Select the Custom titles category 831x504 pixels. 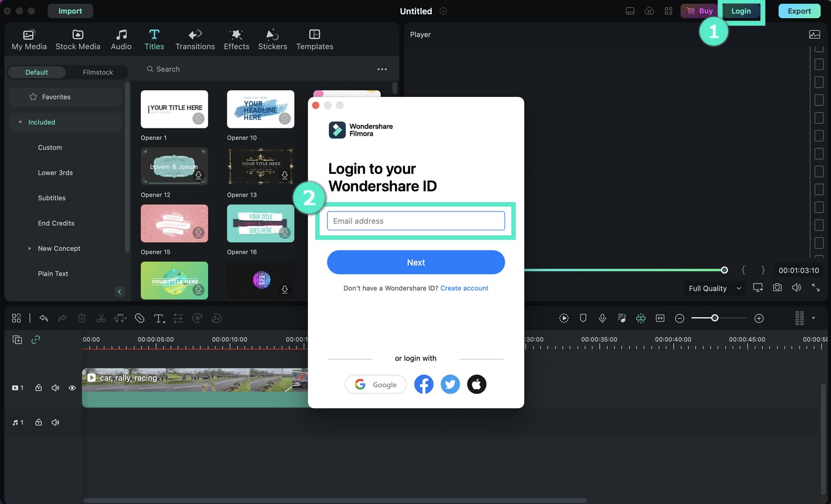pyautogui.click(x=50, y=148)
